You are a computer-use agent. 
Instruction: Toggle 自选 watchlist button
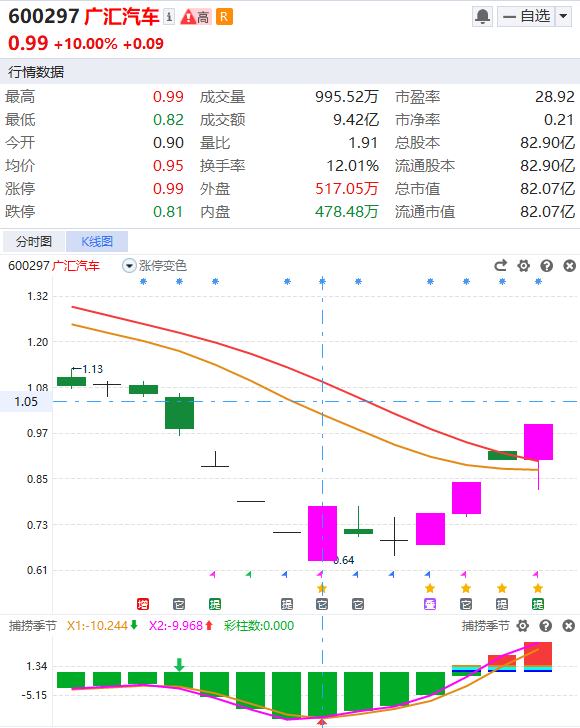click(526, 17)
